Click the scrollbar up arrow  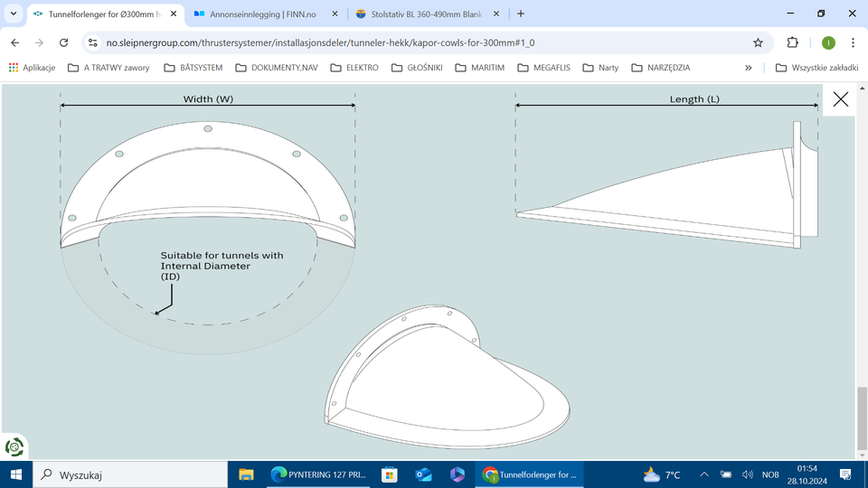[x=863, y=89]
